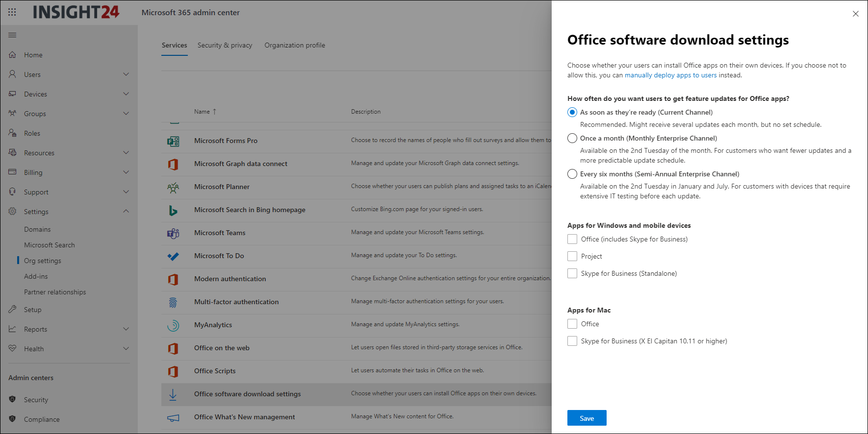Click the What's New megaphone icon
The width and height of the screenshot is (868, 434).
click(173, 418)
